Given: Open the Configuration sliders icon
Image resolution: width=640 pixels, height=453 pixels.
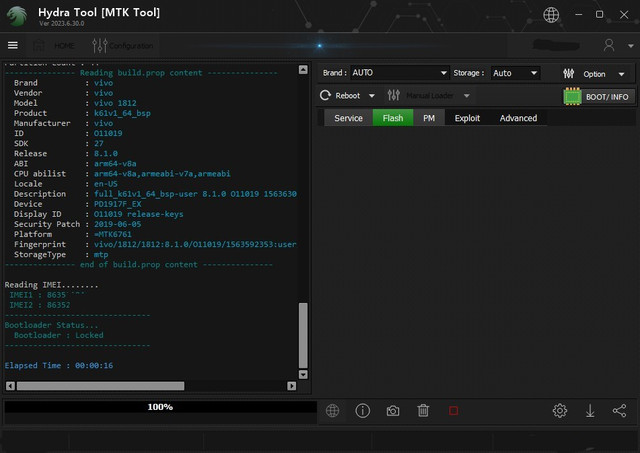Looking at the screenshot, I should 100,45.
